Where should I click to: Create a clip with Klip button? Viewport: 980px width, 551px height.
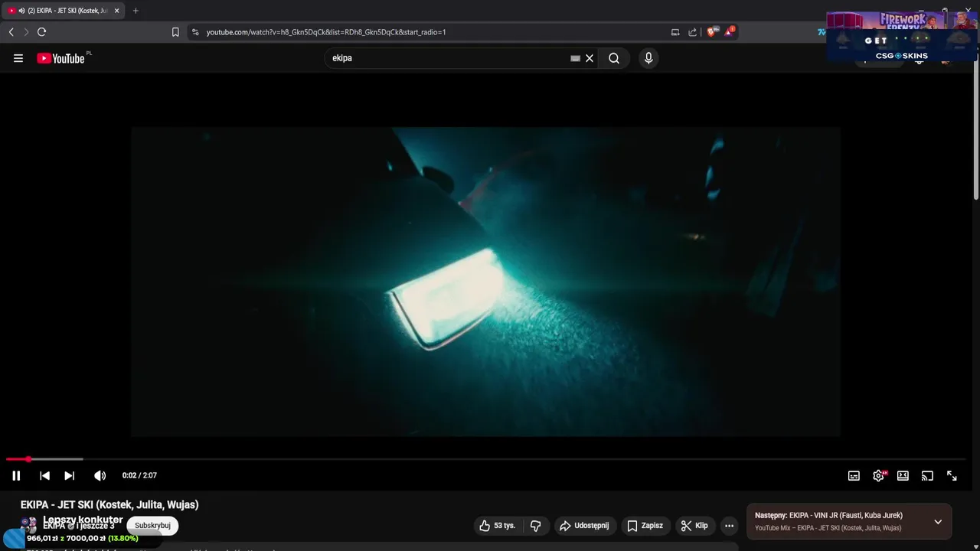(694, 526)
